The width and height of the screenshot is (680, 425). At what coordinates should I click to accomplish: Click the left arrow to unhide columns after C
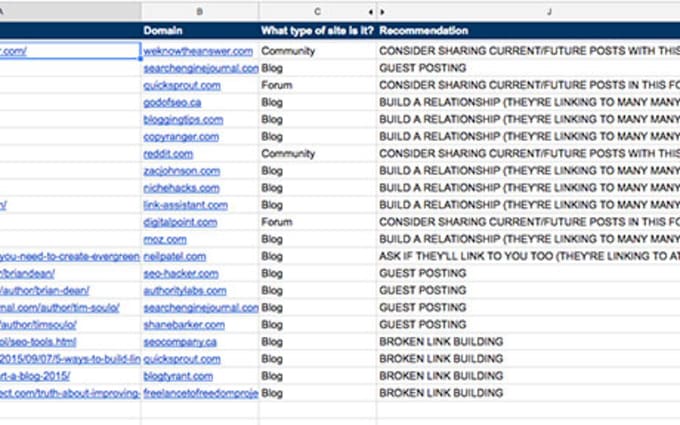pos(371,12)
